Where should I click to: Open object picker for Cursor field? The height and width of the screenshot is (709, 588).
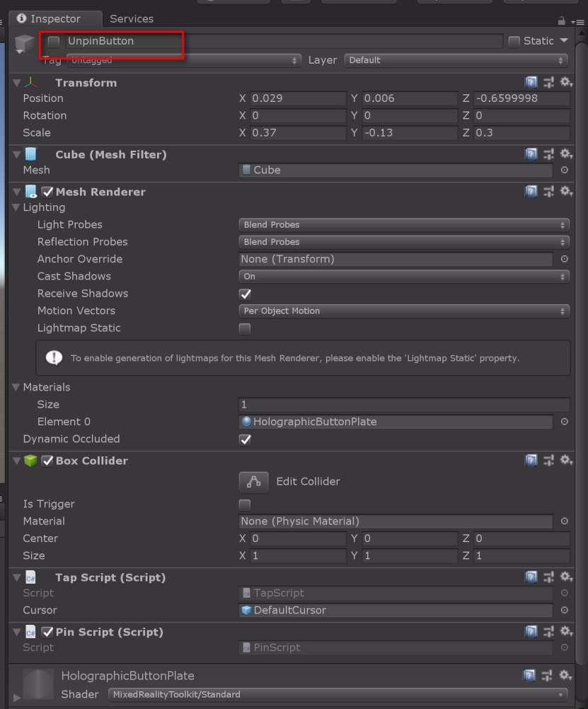565,610
